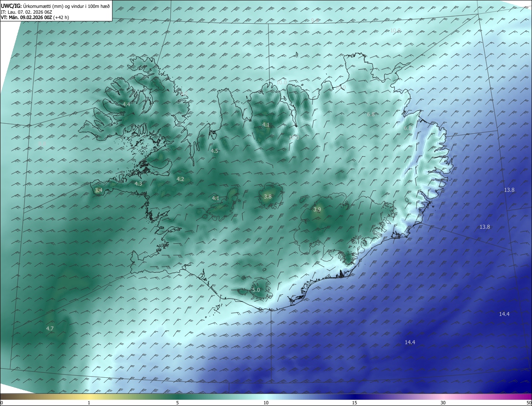The width and height of the screenshot is (532, 406).
Task: Click the title text 'Úrkomumætti (mm) og vindur'
Action: click(53, 6)
